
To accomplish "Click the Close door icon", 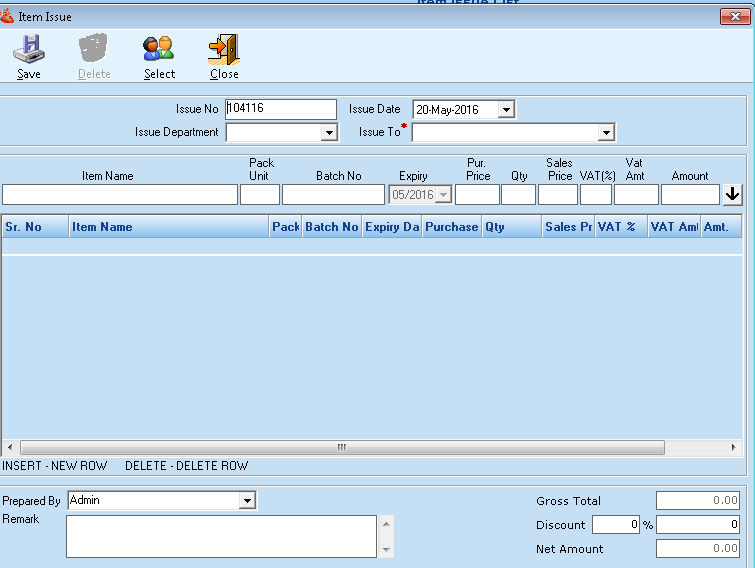I will (x=223, y=49).
